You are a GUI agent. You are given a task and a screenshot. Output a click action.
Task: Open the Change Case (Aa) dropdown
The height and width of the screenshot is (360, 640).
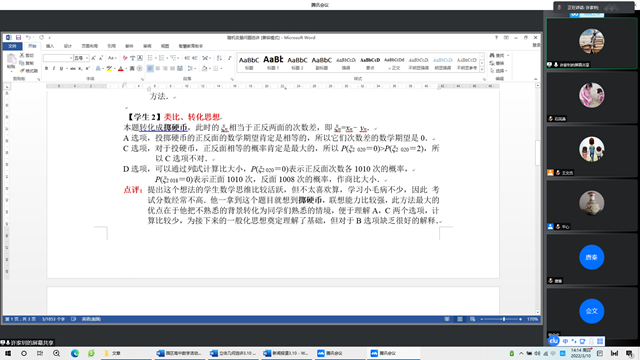112,58
